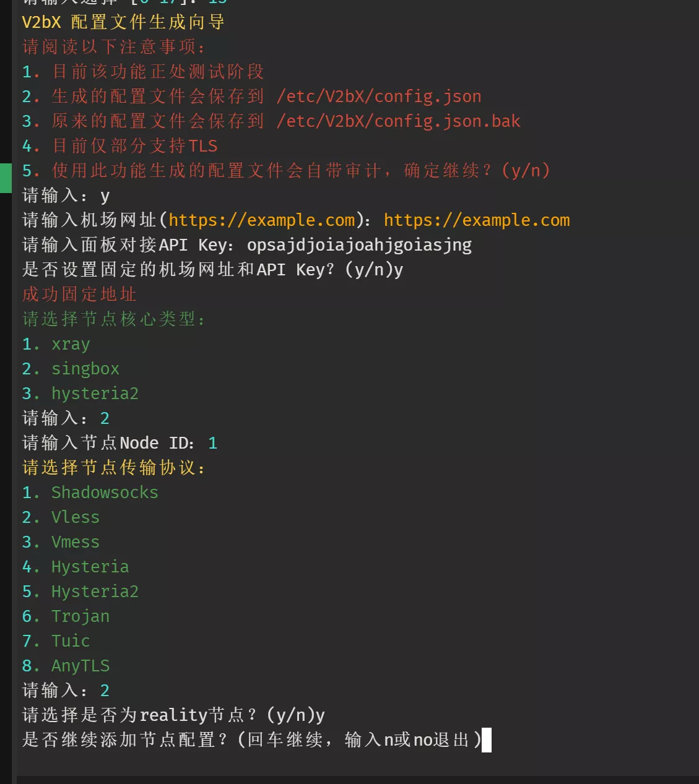Click the terminal cursor block at the prompt

click(x=487, y=740)
